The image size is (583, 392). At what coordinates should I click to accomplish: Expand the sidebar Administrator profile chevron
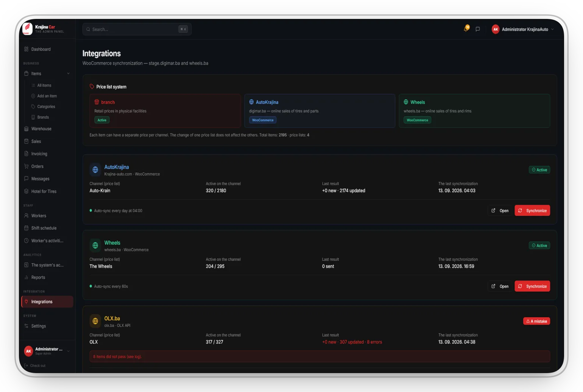click(69, 351)
